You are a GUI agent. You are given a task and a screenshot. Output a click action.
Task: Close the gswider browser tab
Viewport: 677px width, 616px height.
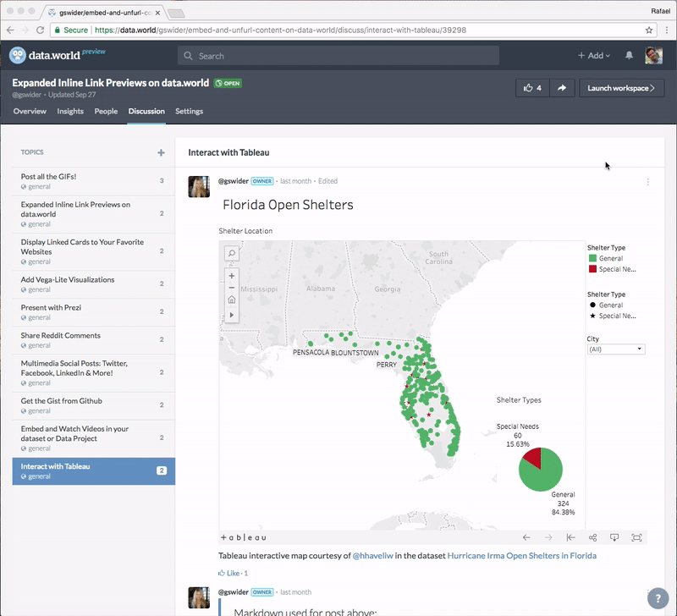pyautogui.click(x=157, y=13)
